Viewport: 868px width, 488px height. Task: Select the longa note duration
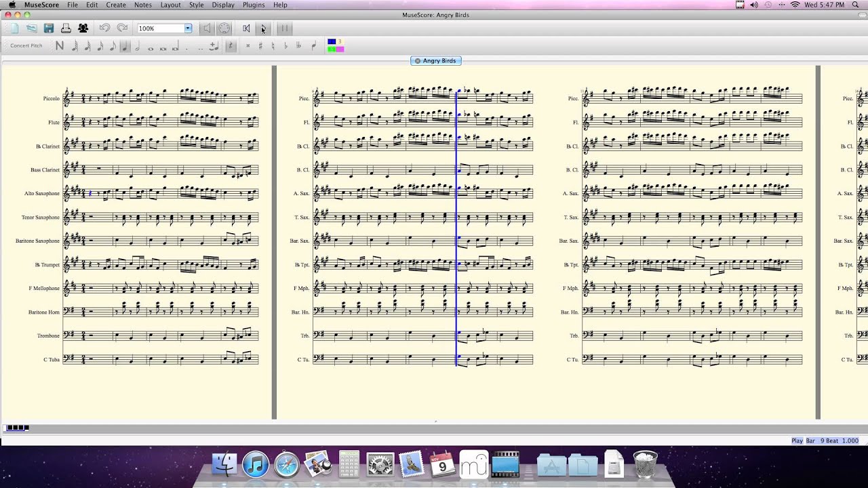[176, 47]
